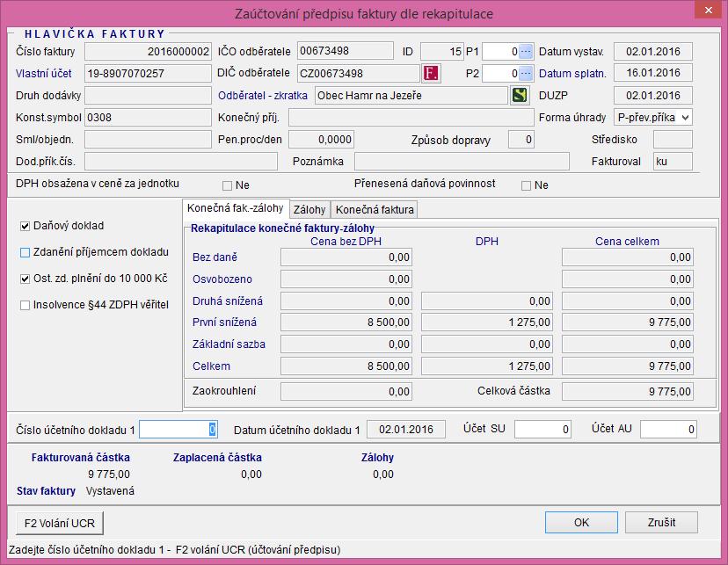The width and height of the screenshot is (728, 565).
Task: Open the Zálohy tab
Action: (x=309, y=210)
